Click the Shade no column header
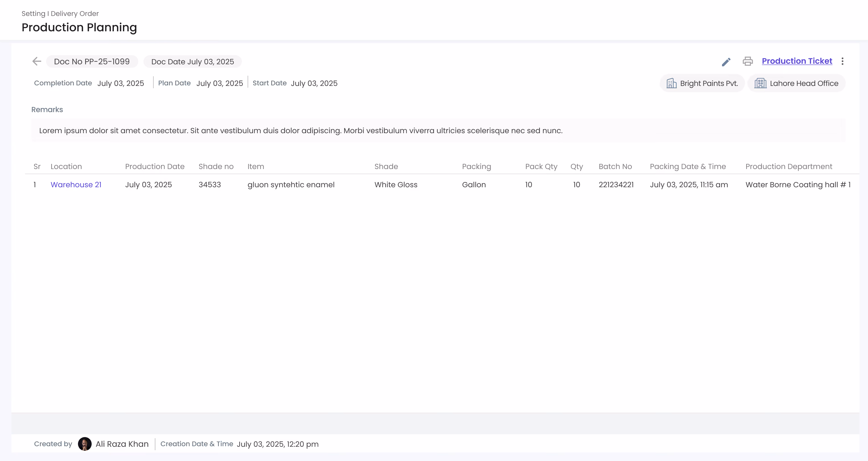 pyautogui.click(x=216, y=166)
